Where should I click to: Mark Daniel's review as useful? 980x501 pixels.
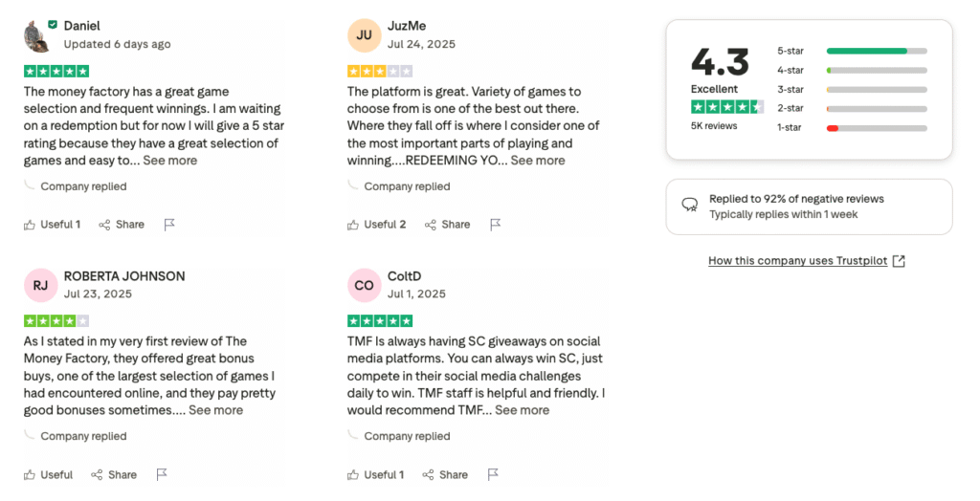tap(52, 225)
